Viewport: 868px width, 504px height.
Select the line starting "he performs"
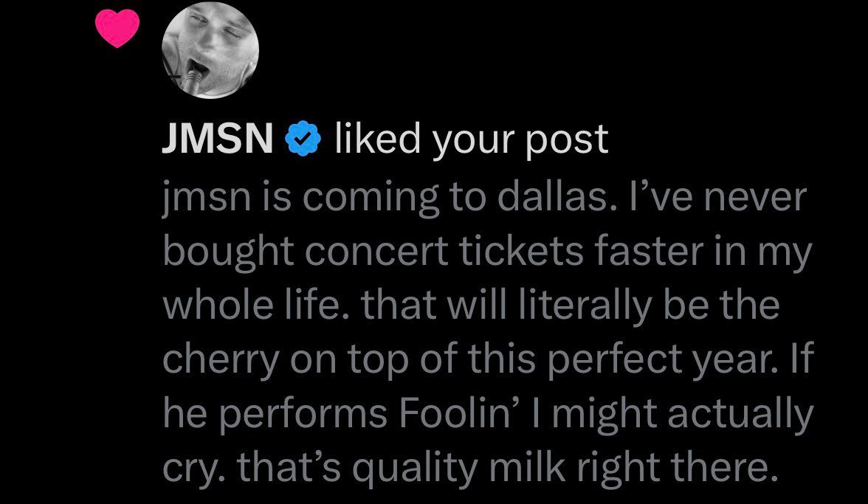pyautogui.click(x=486, y=412)
